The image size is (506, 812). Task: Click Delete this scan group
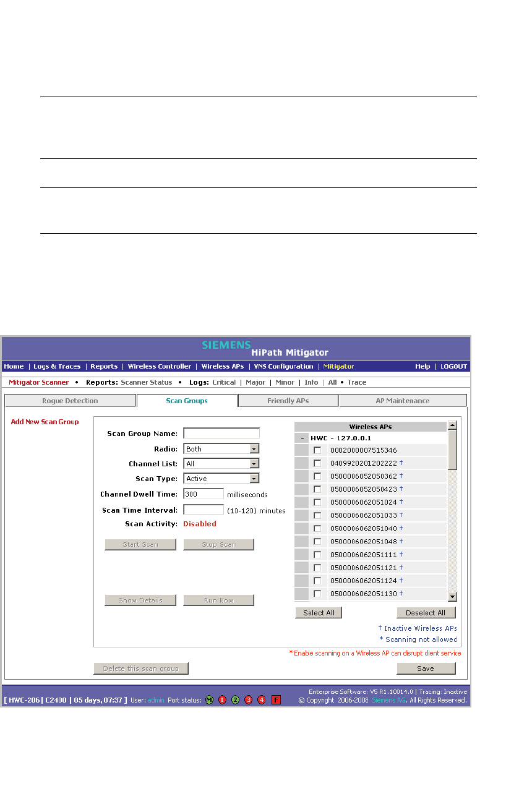[x=141, y=668]
